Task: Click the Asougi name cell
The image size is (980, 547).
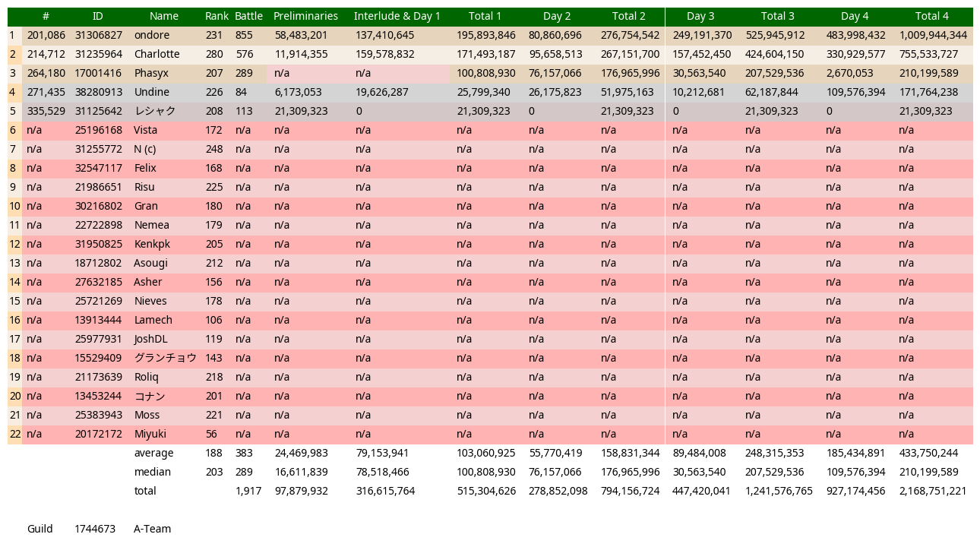Action: [x=151, y=263]
